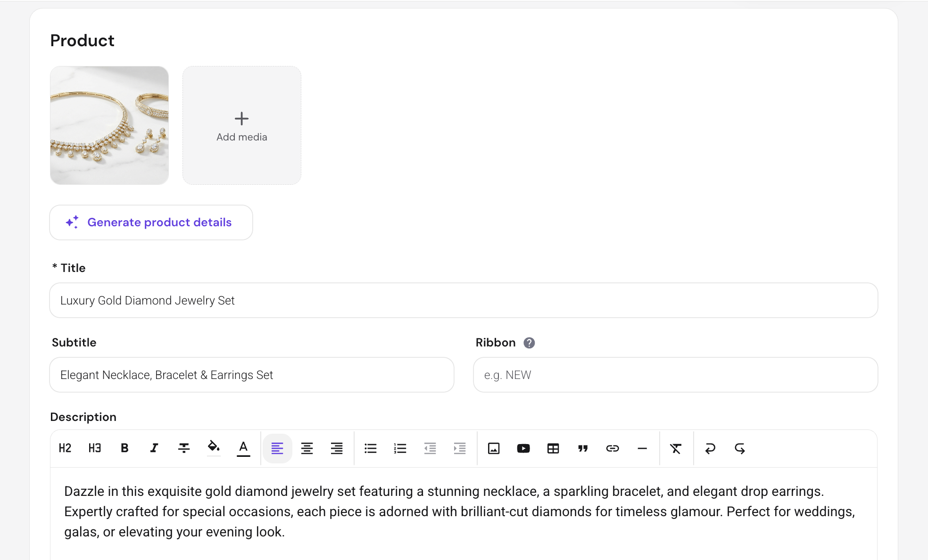Insert a table into description

[553, 448]
